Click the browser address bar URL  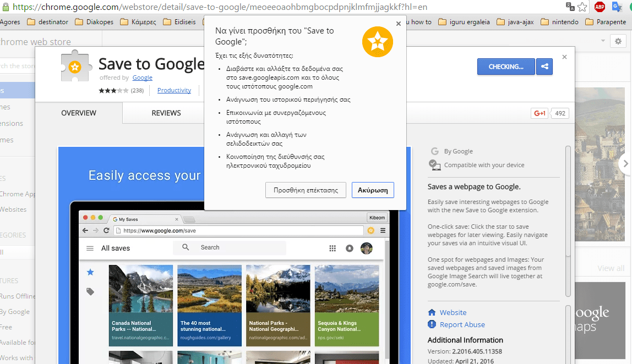click(220, 7)
